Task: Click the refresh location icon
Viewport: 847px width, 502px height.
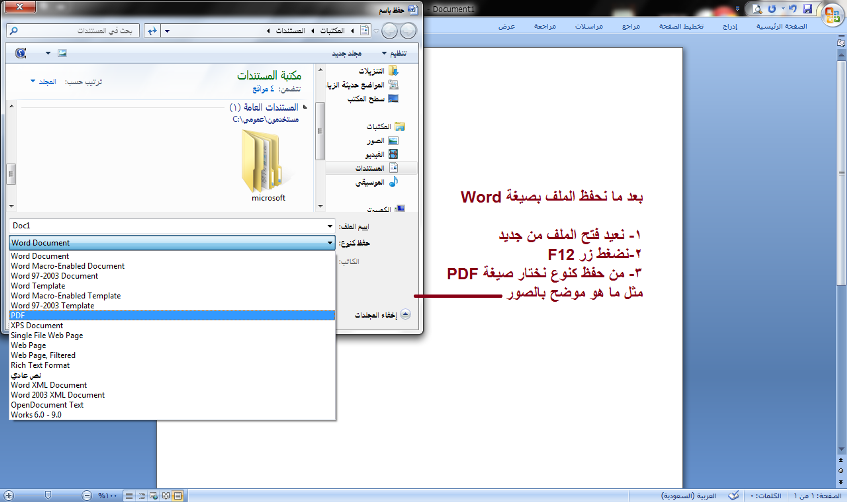Action: (x=152, y=31)
